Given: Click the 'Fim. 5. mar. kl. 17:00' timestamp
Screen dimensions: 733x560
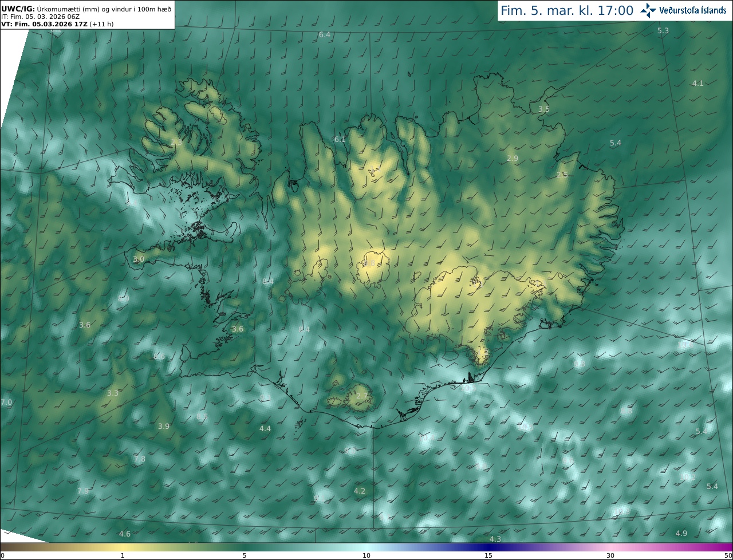Looking at the screenshot, I should 567,10.
